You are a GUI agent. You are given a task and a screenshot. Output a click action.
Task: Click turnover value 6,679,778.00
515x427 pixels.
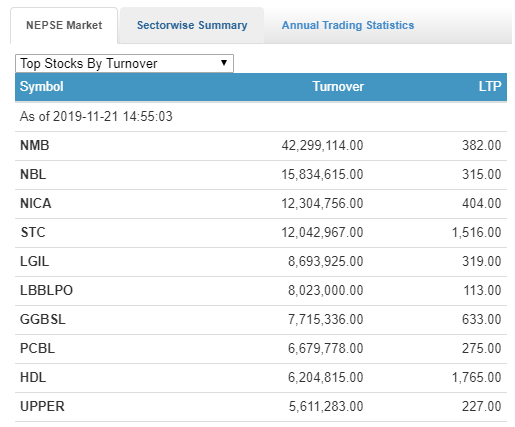(x=326, y=349)
